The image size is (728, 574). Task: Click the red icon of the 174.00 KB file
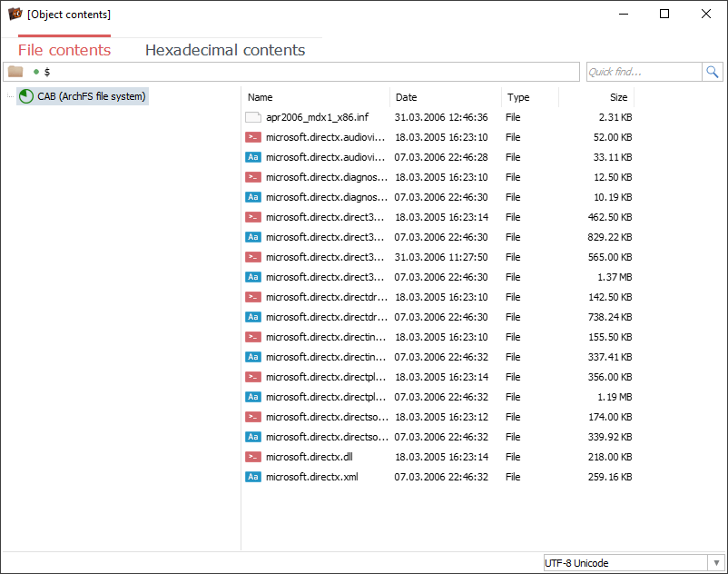[253, 417]
